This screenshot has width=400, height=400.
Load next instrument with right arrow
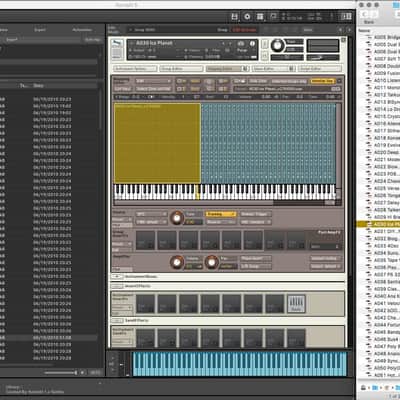pyautogui.click(x=230, y=44)
